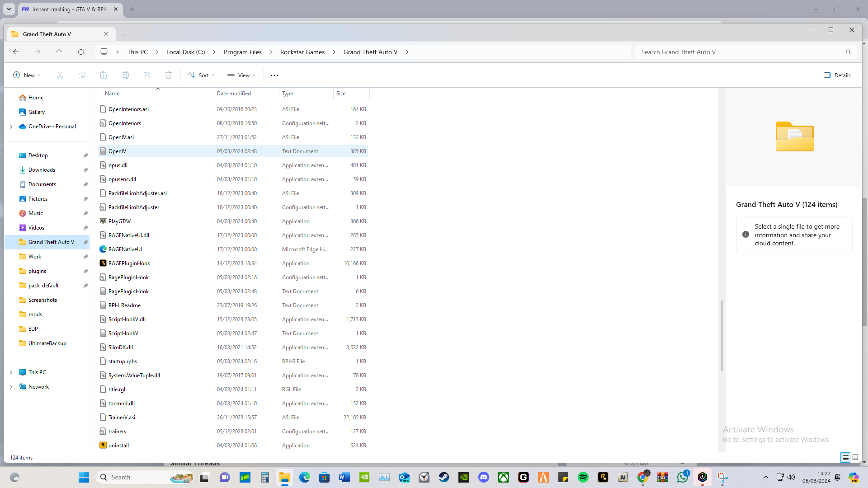Open the Sort dropdown menu
Image resolution: width=868 pixels, height=488 pixels.
[202, 75]
